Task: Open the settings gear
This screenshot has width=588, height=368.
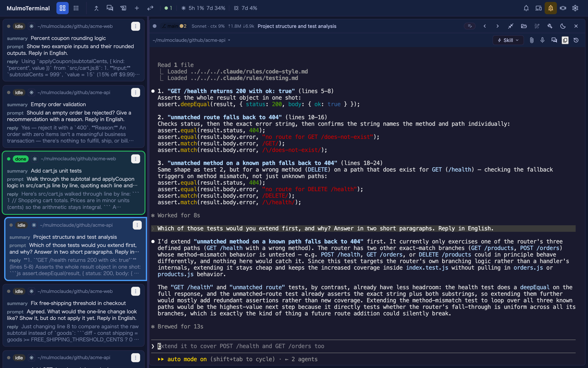Action: 575,8
